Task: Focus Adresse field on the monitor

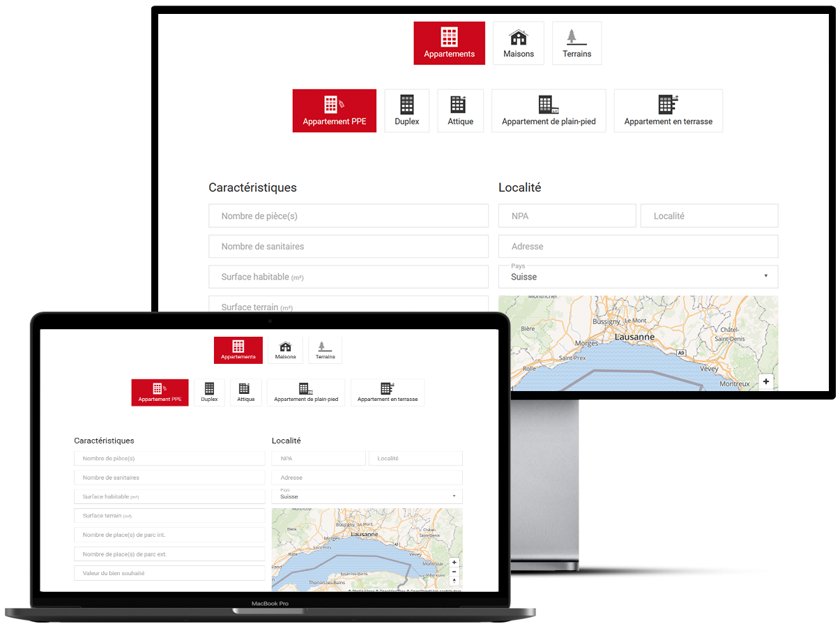Action: click(x=638, y=246)
